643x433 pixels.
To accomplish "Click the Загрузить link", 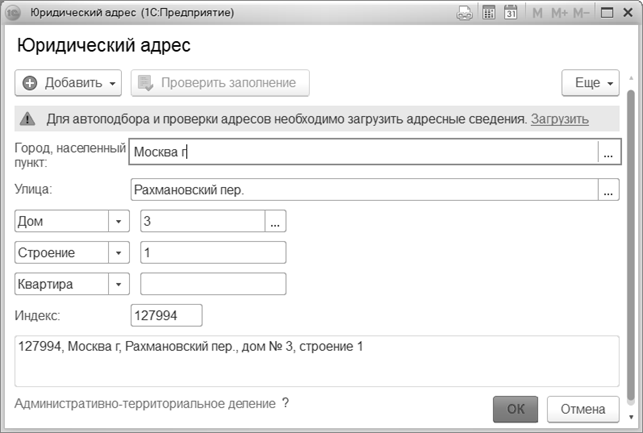I will pyautogui.click(x=560, y=119).
